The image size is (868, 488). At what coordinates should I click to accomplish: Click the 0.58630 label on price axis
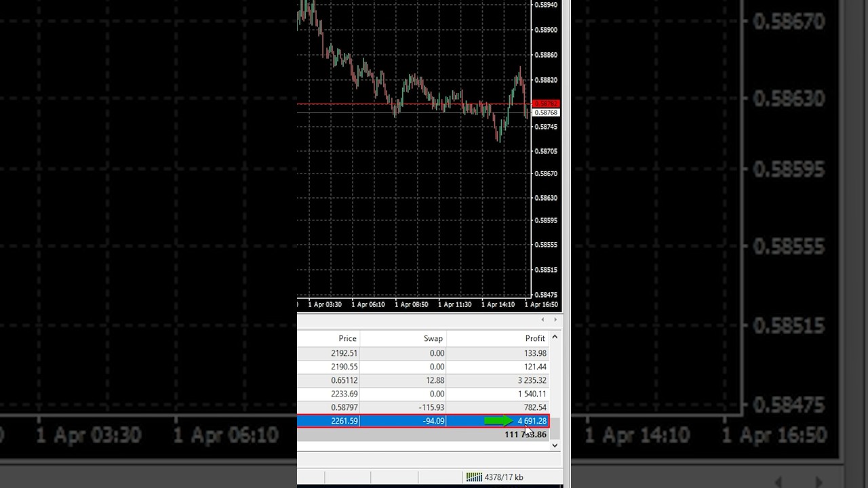pyautogui.click(x=546, y=198)
